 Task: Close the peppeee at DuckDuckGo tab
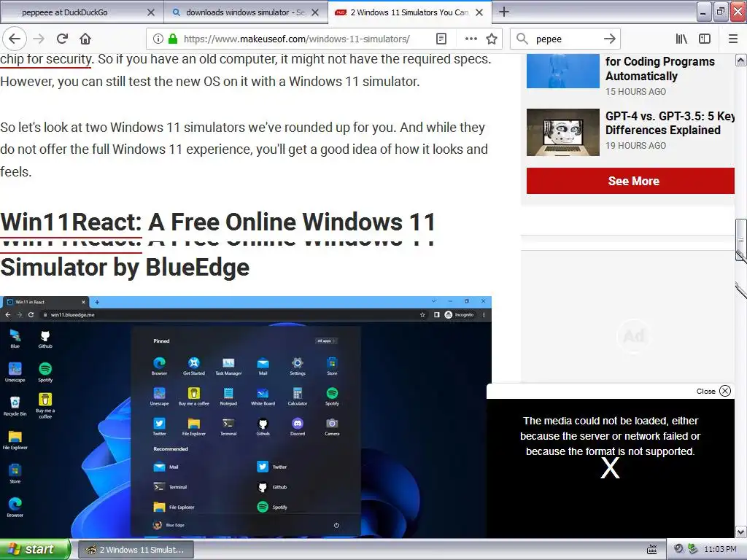150,12
